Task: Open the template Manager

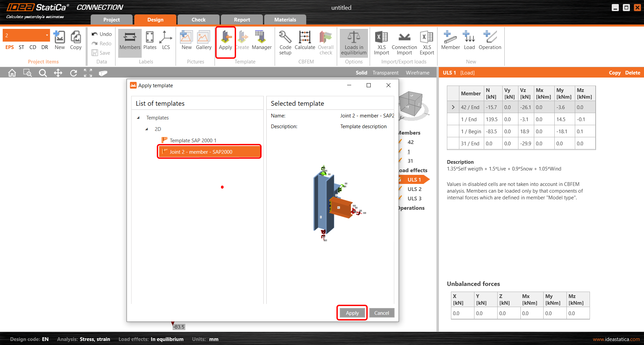Action: point(261,41)
